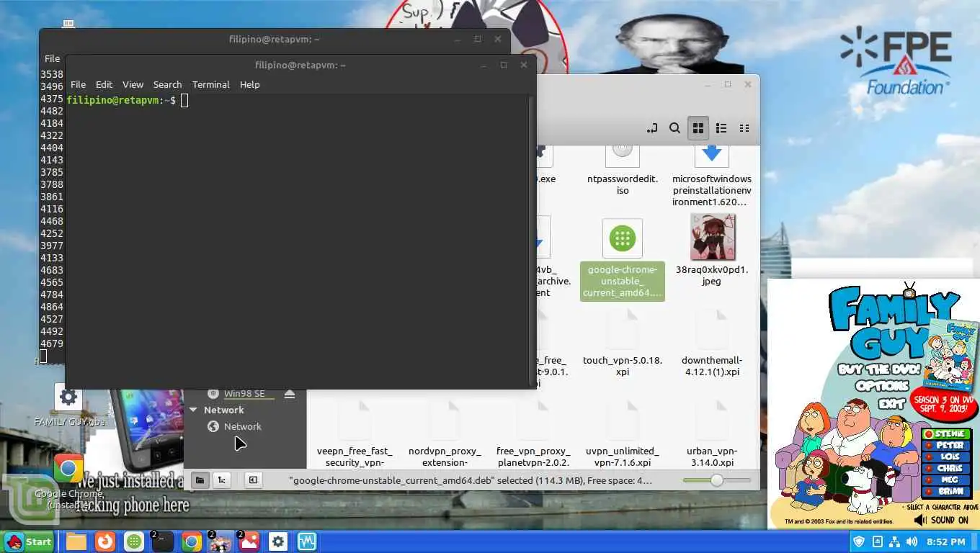The width and height of the screenshot is (980, 553).
Task: Click the 8:52 PM clock
Action: click(945, 541)
